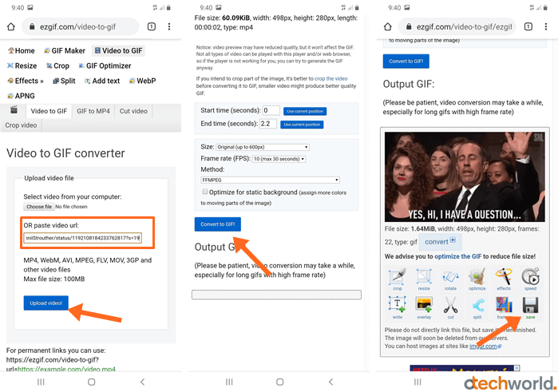
Task: Open the Resize navigation link
Action: tap(22, 66)
